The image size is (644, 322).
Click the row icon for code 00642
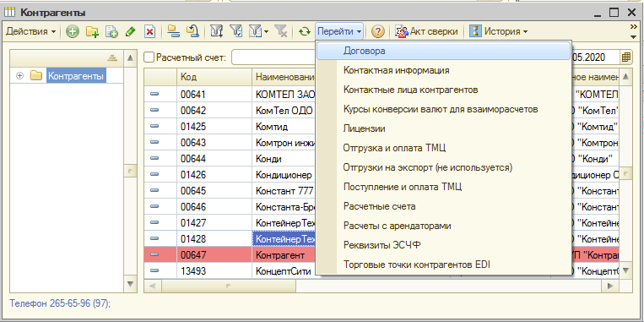154,110
